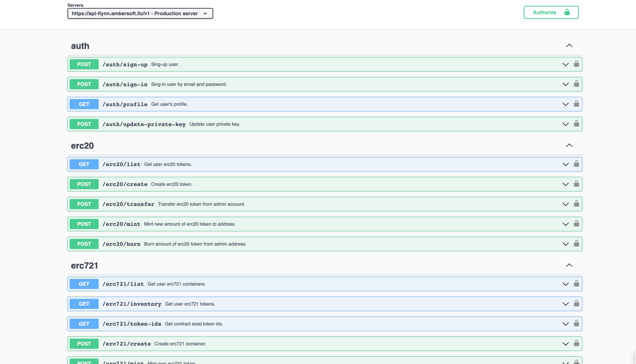Click POST badge for /erc20/create
636x364 pixels.
point(84,184)
